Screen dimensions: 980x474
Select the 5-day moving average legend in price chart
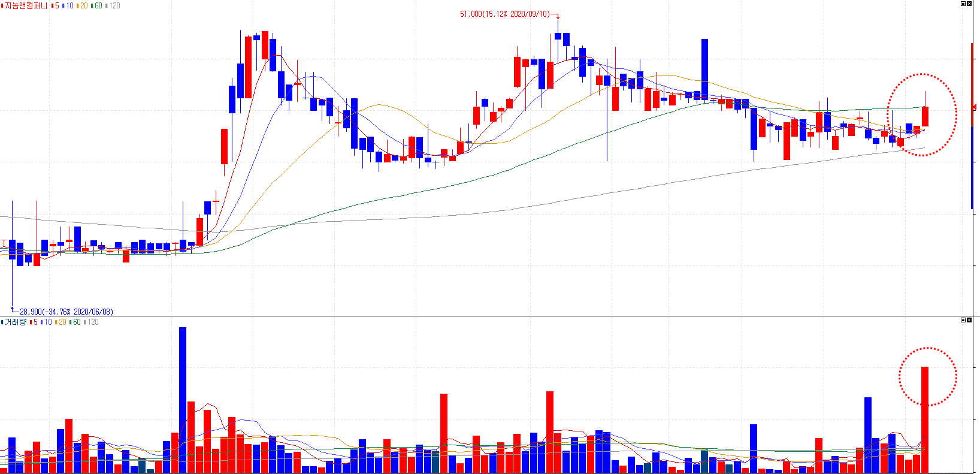click(55, 5)
